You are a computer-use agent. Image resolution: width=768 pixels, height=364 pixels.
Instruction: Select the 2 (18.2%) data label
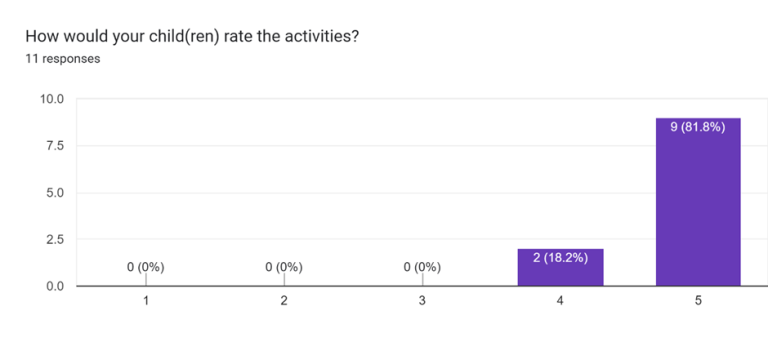(560, 258)
